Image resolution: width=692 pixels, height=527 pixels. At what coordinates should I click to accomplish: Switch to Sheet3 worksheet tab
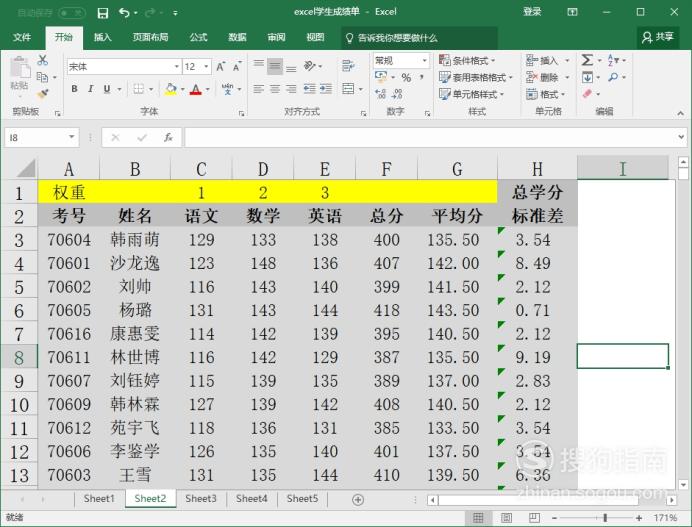pos(201,499)
